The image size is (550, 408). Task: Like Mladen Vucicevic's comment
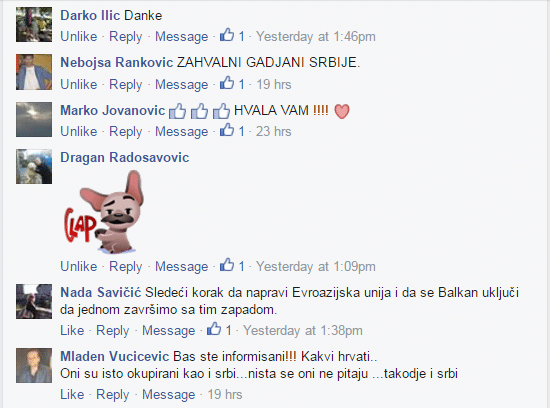click(72, 394)
